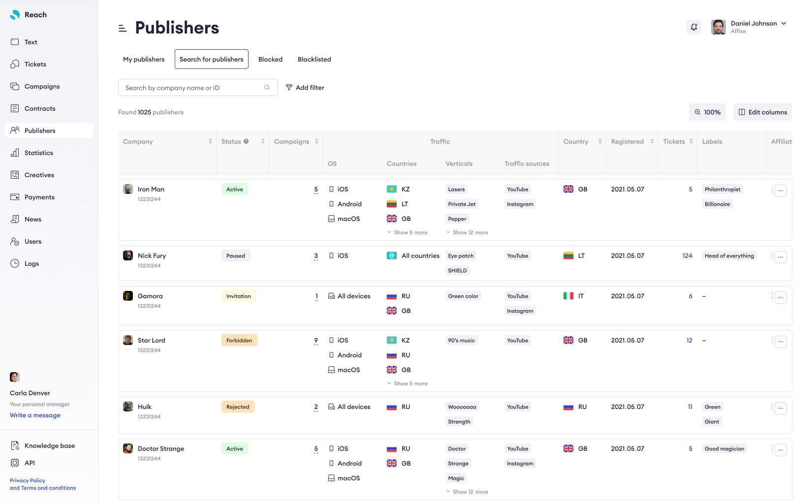Open the Knowledge base

[x=49, y=445]
